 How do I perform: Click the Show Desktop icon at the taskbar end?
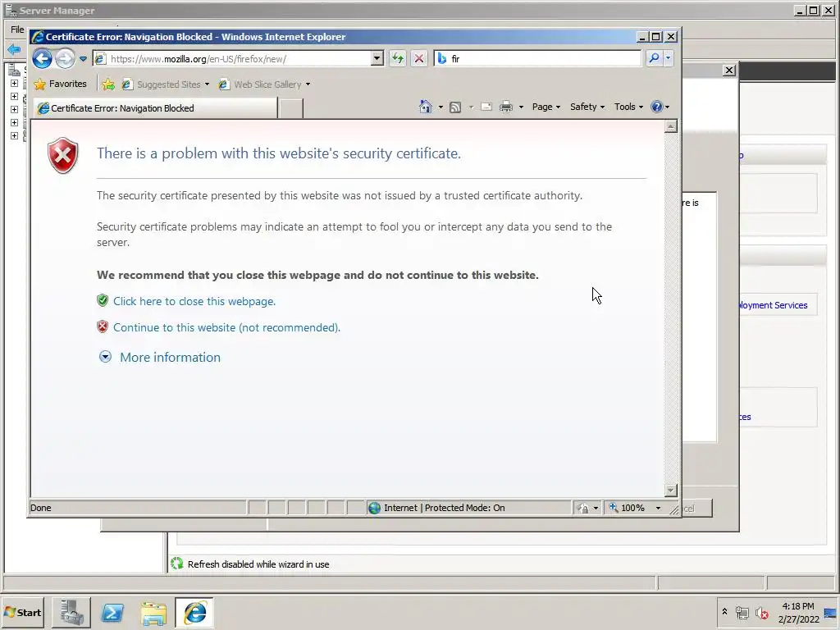tap(830, 613)
